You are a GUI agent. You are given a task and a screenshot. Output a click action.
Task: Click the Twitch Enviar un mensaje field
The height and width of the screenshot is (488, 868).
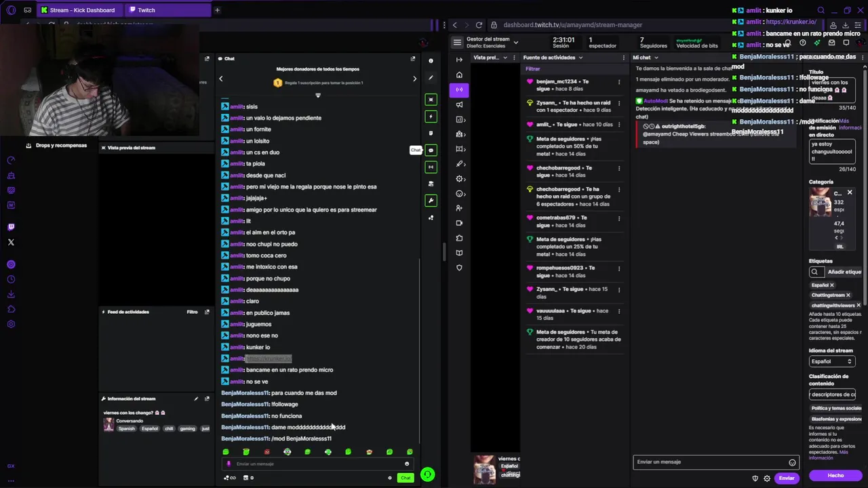(716, 462)
